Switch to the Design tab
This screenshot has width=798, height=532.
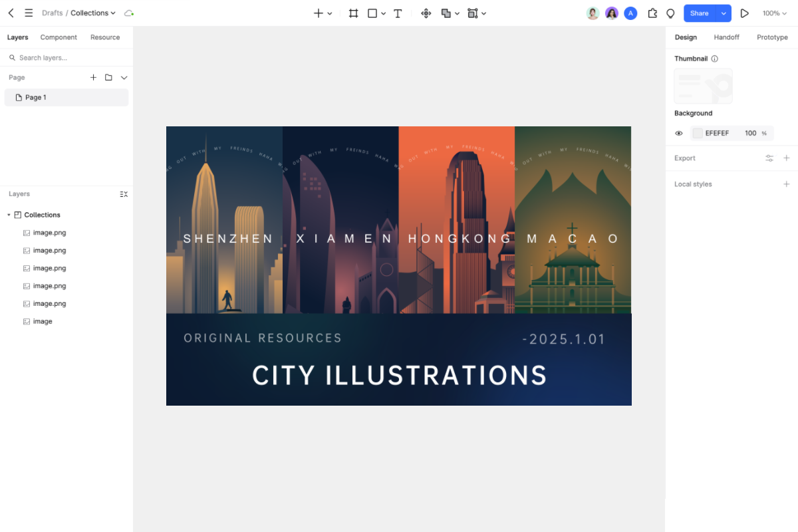click(686, 37)
